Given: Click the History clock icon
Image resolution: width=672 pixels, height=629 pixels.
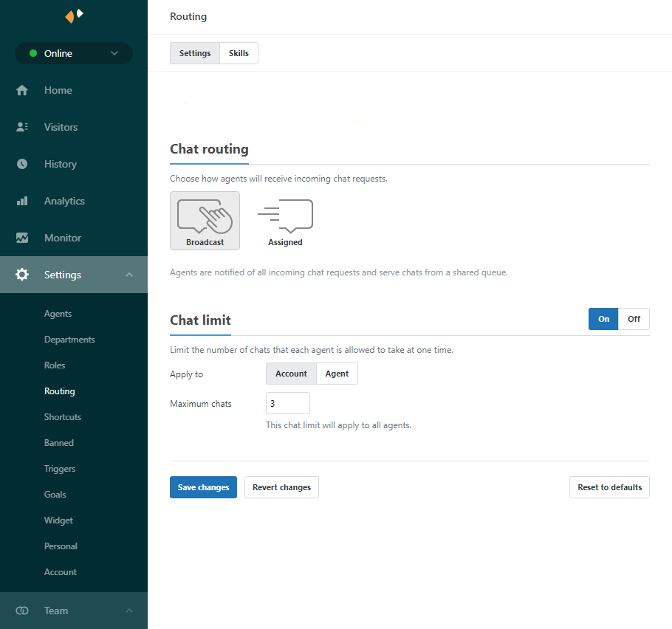Looking at the screenshot, I should [x=22, y=164].
